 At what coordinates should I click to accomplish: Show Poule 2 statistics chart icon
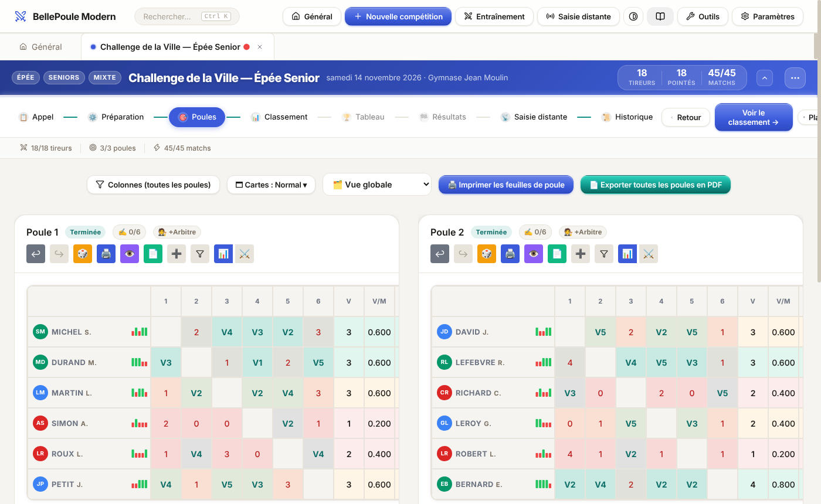click(627, 254)
